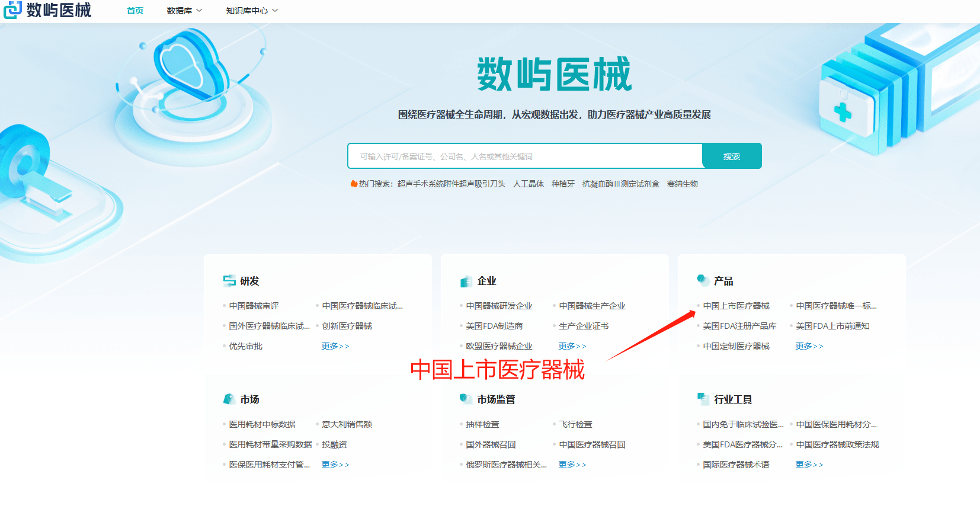Open 美国FDA制造商 link

point(494,326)
